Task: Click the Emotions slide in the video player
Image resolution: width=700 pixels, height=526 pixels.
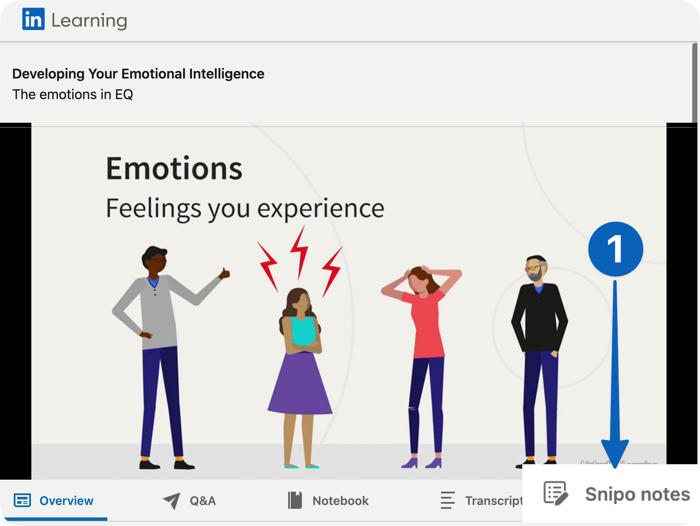Action: tap(349, 301)
